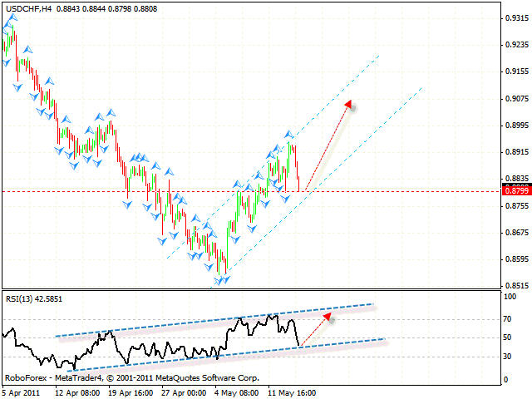Click the 0.9315 price axis label

515,19
